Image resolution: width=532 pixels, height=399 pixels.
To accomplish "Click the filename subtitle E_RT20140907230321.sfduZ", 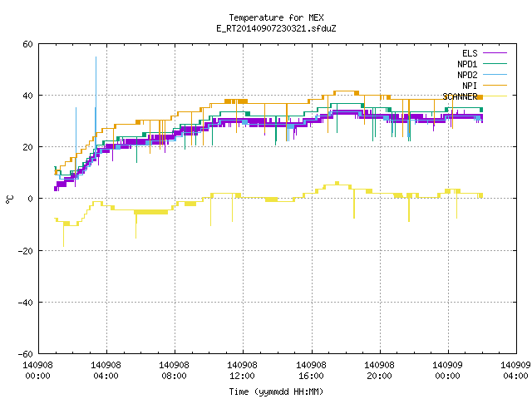I will coord(276,28).
